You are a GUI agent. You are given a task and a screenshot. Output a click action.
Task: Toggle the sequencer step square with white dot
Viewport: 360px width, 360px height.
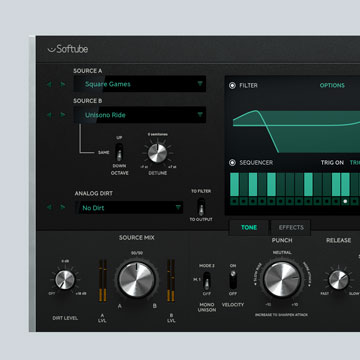click(345, 201)
